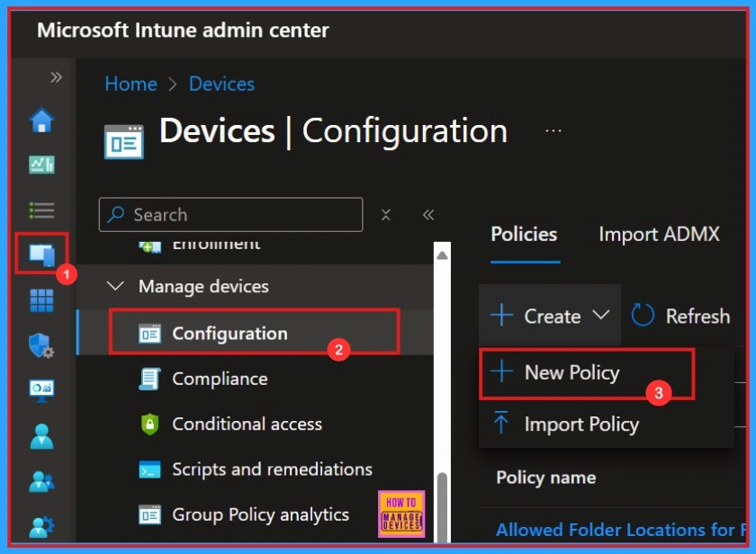
Task: Open the Create dropdown
Action: (x=550, y=316)
